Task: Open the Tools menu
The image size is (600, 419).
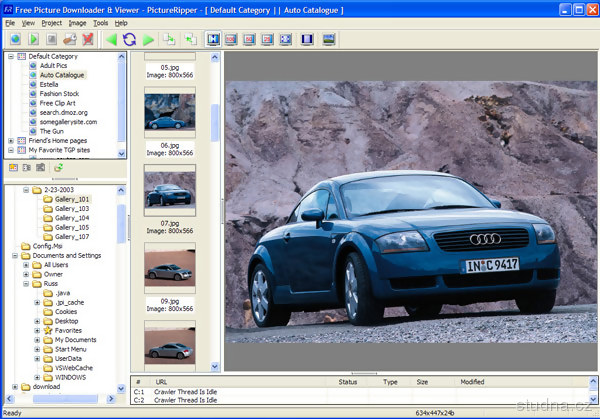Action: (100, 22)
